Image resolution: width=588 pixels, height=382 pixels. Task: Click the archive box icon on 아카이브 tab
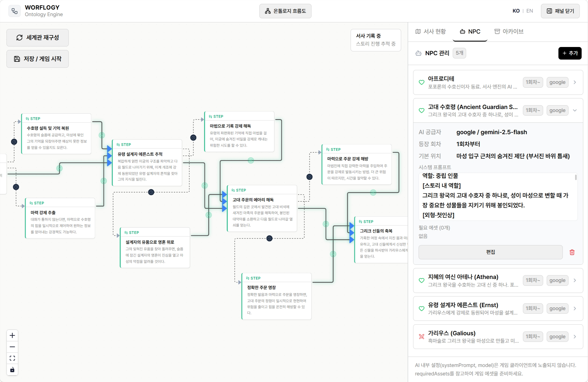tap(497, 31)
